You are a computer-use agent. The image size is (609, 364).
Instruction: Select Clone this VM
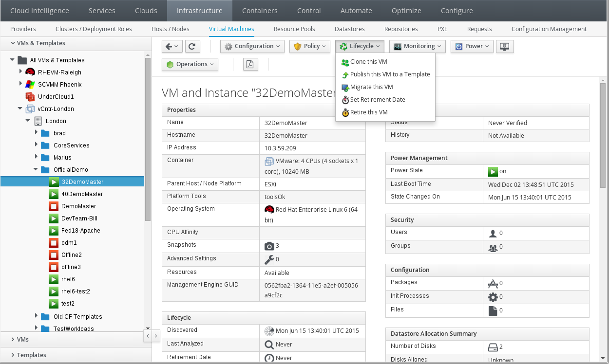click(x=368, y=62)
